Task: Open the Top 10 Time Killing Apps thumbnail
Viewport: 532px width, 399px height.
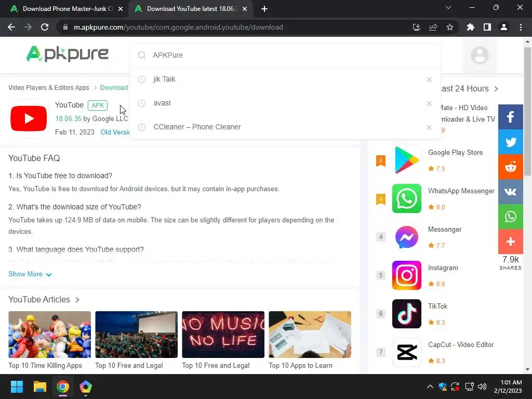Action: 49,335
